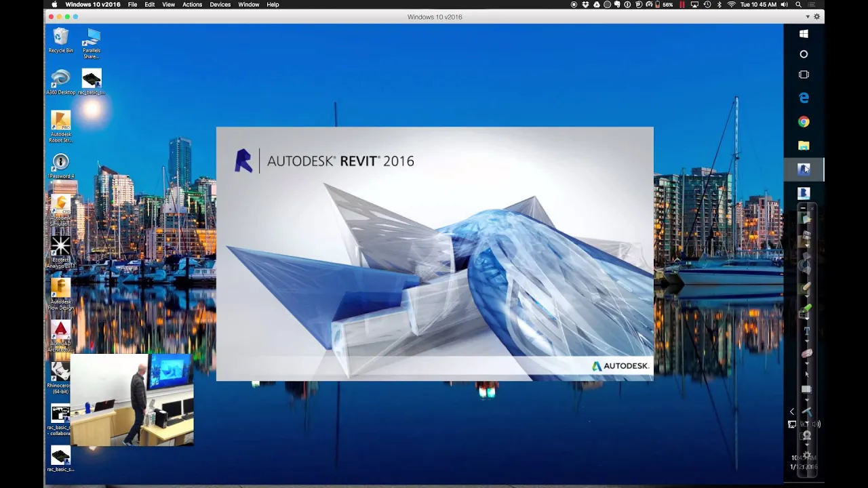
Task: Click the Evernote menu bar icon
Action: [617, 4]
